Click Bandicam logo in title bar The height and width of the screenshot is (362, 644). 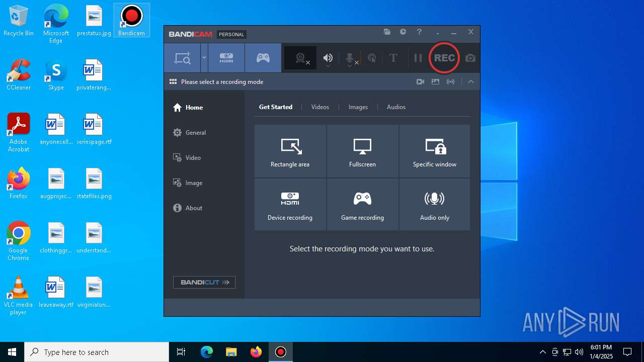[191, 34]
